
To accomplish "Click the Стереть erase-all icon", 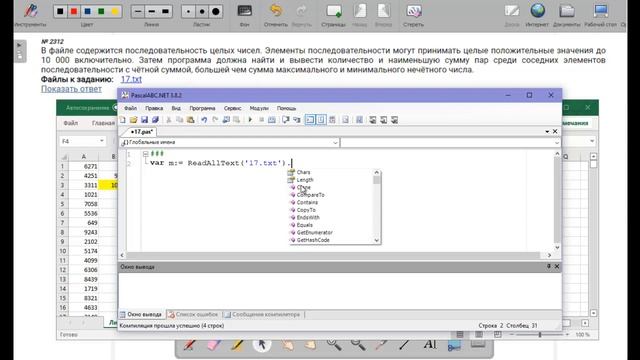I will [413, 11].
